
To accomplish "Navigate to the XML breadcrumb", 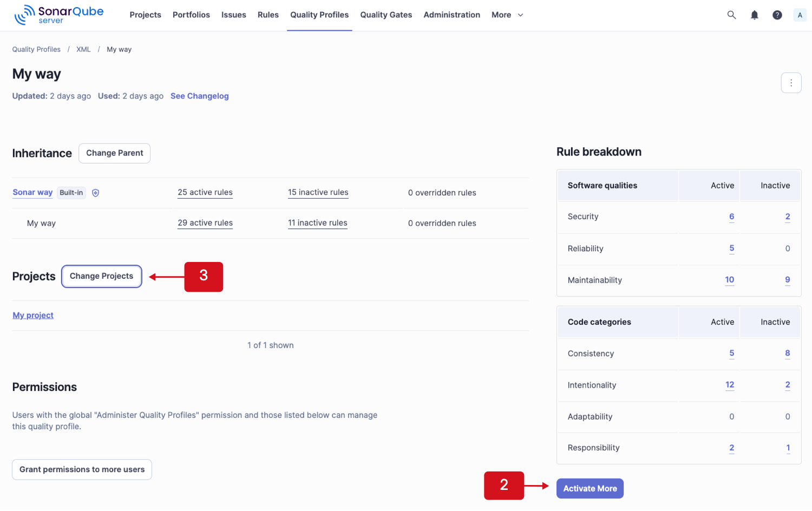I will (x=83, y=49).
